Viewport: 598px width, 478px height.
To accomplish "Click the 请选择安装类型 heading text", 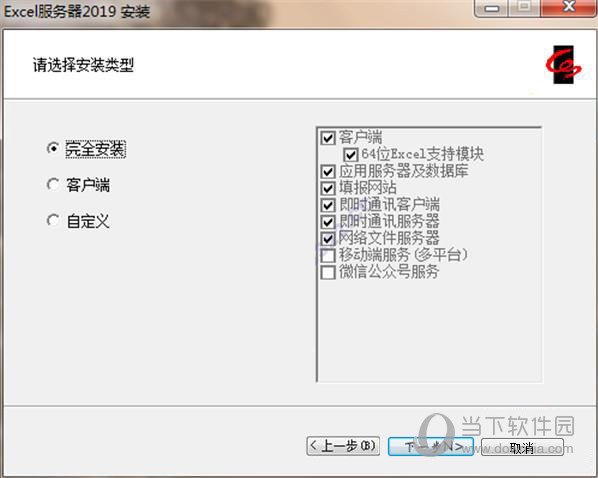I will [83, 65].
